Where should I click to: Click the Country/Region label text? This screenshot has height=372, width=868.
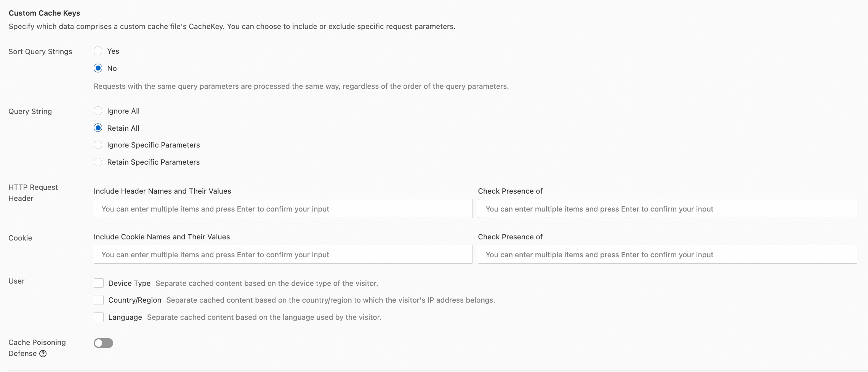[x=135, y=300]
